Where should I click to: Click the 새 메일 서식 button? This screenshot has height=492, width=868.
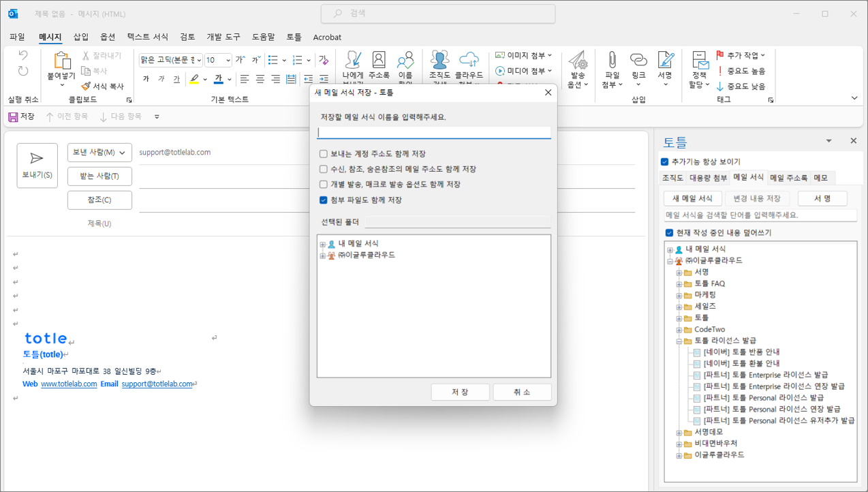692,198
